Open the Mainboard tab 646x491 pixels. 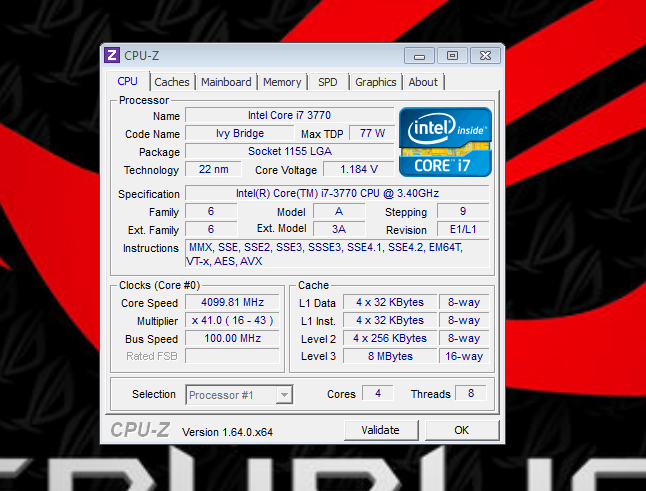click(226, 82)
